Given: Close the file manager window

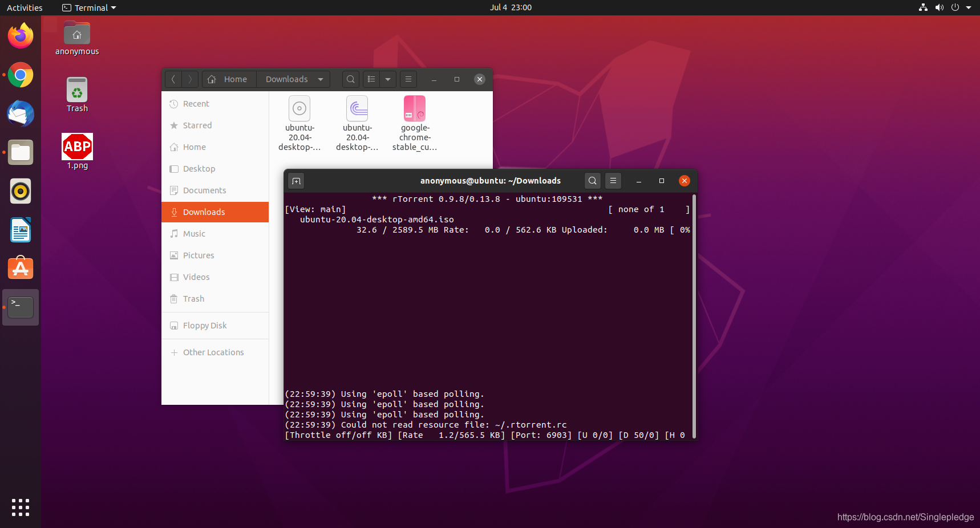Looking at the screenshot, I should pos(480,79).
